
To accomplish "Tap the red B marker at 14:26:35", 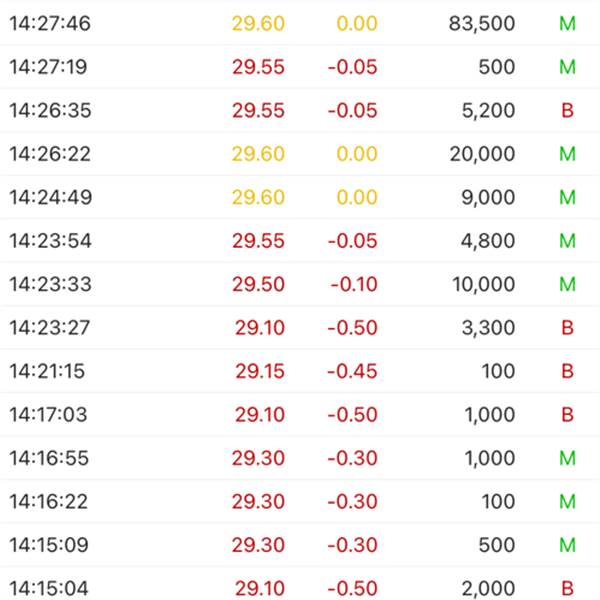I will point(567,110).
